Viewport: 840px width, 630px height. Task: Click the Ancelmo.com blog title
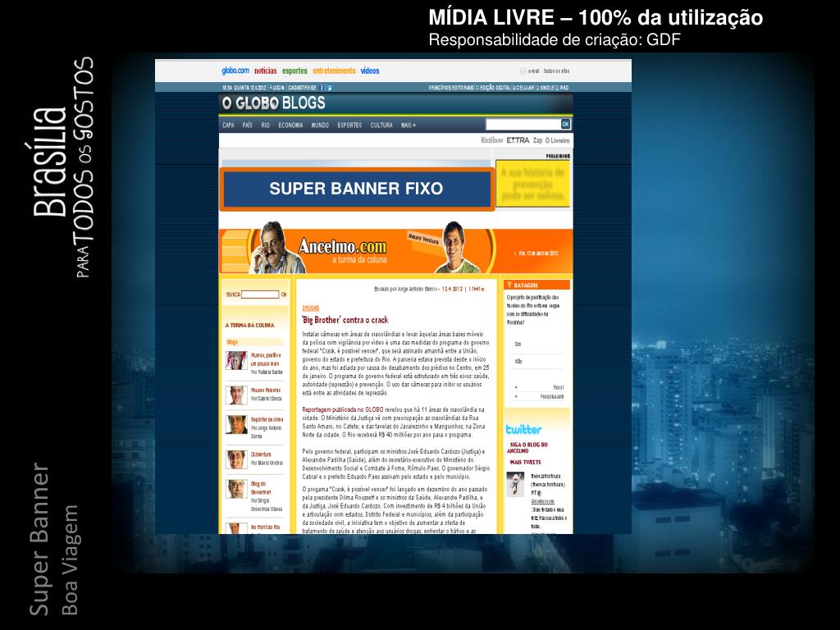tap(342, 246)
